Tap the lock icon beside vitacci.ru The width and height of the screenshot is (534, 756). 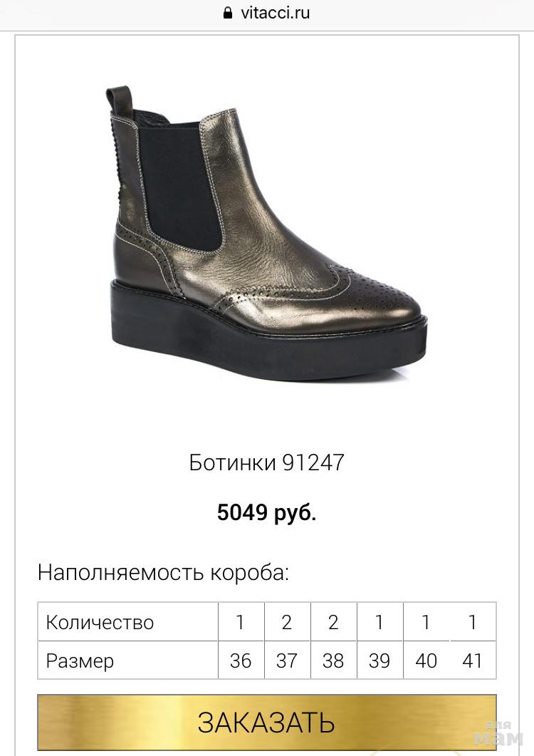229,13
